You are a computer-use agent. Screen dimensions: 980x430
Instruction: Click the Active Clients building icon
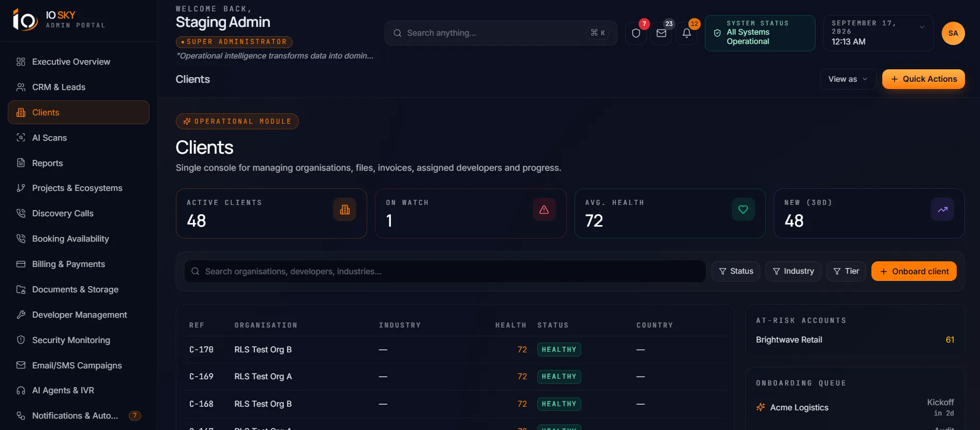(345, 210)
